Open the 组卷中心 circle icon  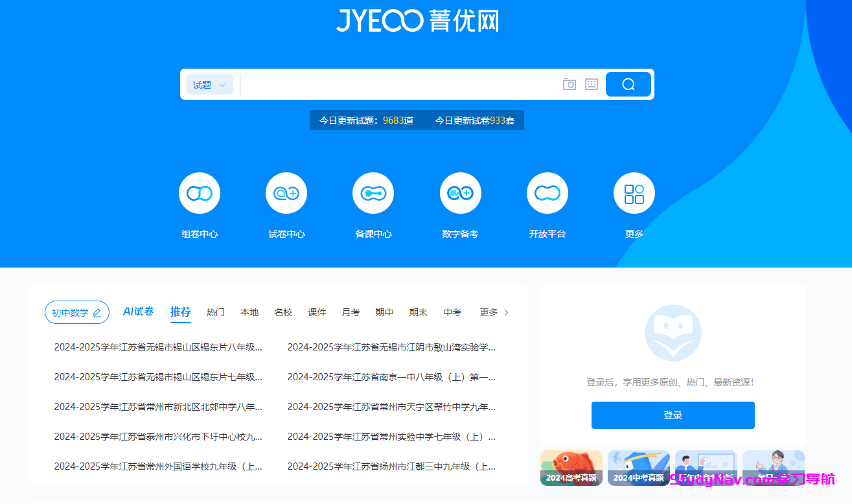[200, 193]
